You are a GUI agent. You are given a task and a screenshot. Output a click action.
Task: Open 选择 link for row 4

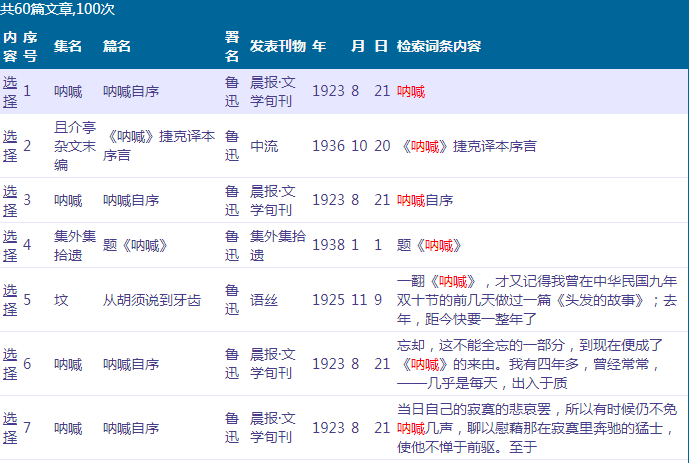point(10,245)
